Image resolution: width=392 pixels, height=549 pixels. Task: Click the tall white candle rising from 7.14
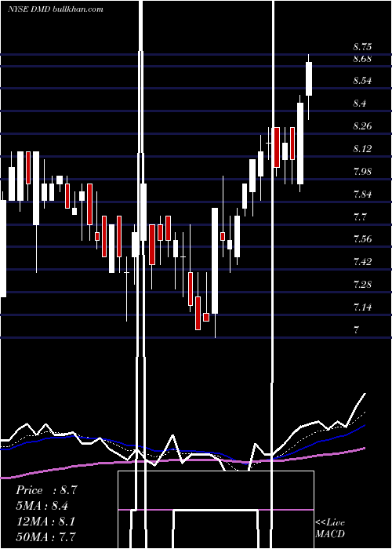point(215,261)
